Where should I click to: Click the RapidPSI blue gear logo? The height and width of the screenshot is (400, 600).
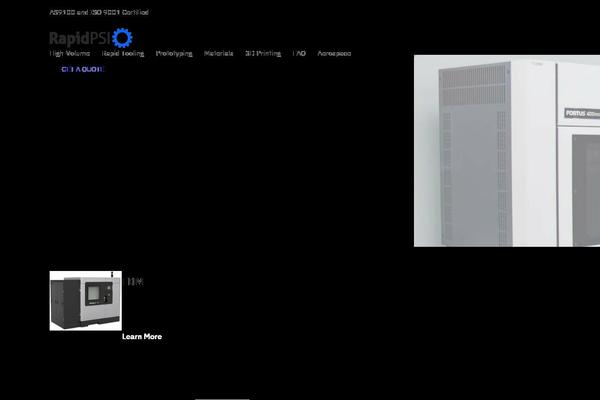pyautogui.click(x=122, y=38)
